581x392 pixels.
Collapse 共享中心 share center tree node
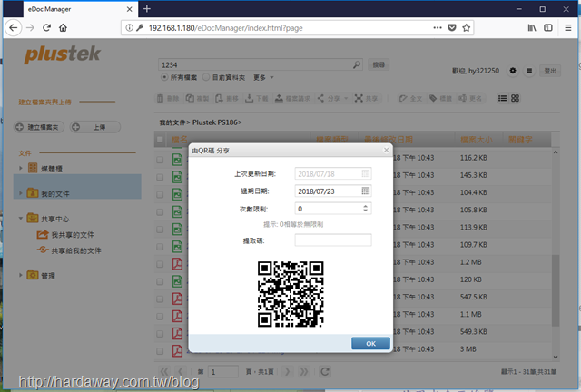pyautogui.click(x=21, y=218)
